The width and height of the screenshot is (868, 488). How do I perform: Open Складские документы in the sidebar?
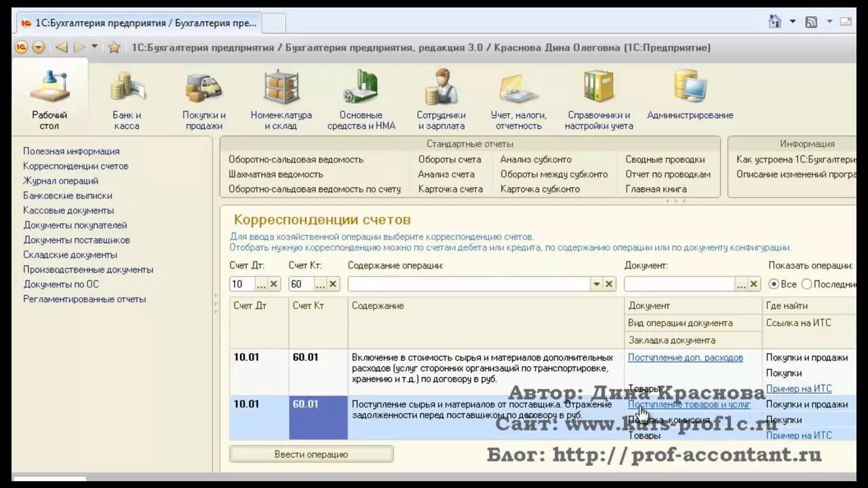(x=70, y=255)
